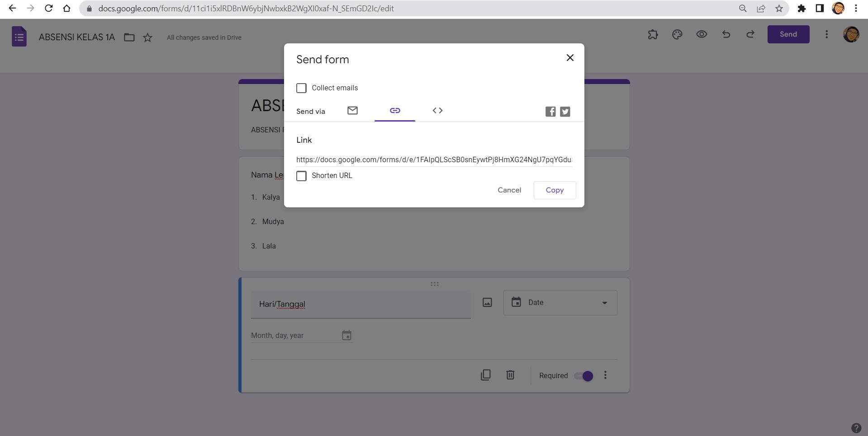
Task: Add image to the question
Action: (x=487, y=303)
